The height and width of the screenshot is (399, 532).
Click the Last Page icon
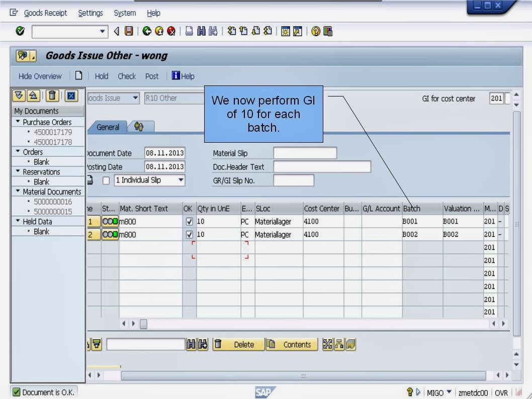click(x=268, y=31)
